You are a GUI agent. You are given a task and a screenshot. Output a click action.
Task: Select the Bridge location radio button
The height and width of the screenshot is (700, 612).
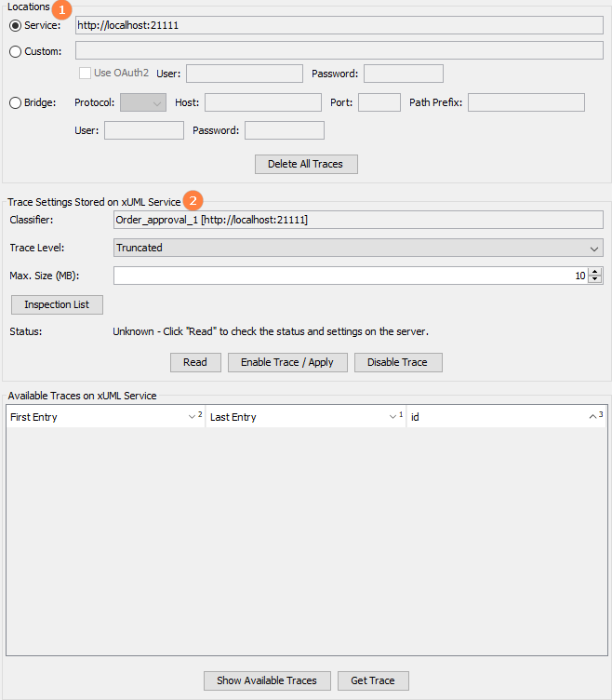15,102
